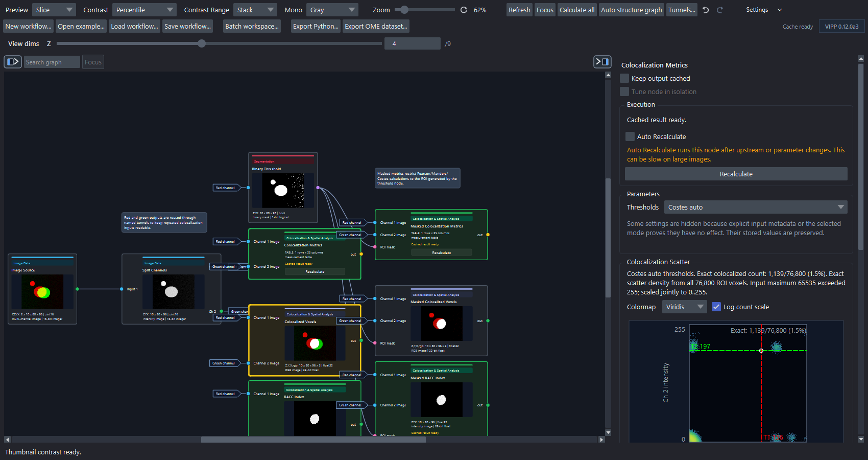Select the Masked Colocalized Voxels preview
868x460 pixels.
coord(442,324)
